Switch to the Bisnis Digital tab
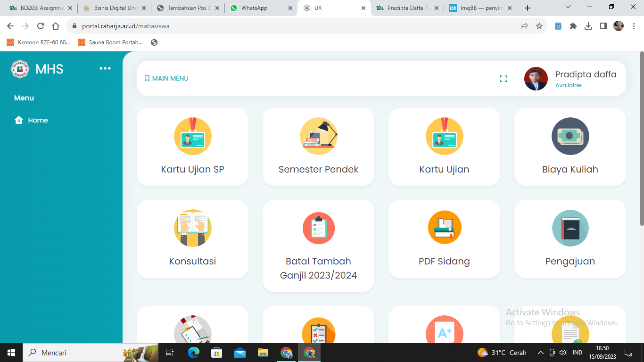Screen dimensions: 644x362 point(114,8)
